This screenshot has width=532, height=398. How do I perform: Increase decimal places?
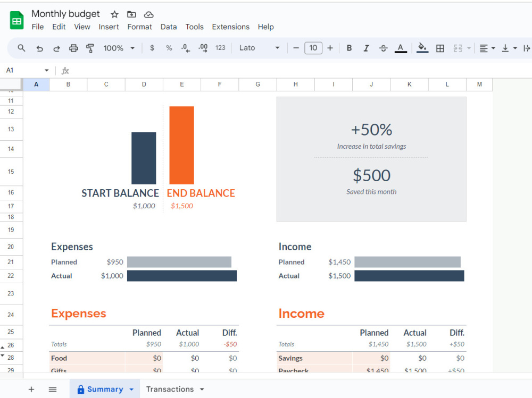point(203,48)
